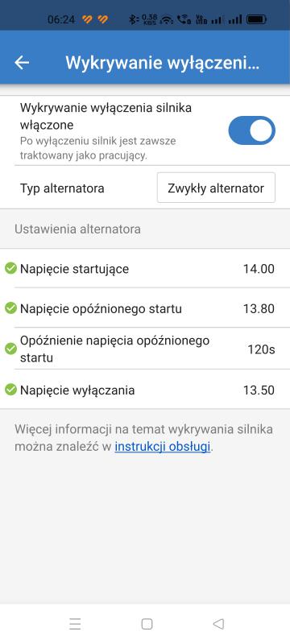Tap the Typ alternatora label

[62, 188]
